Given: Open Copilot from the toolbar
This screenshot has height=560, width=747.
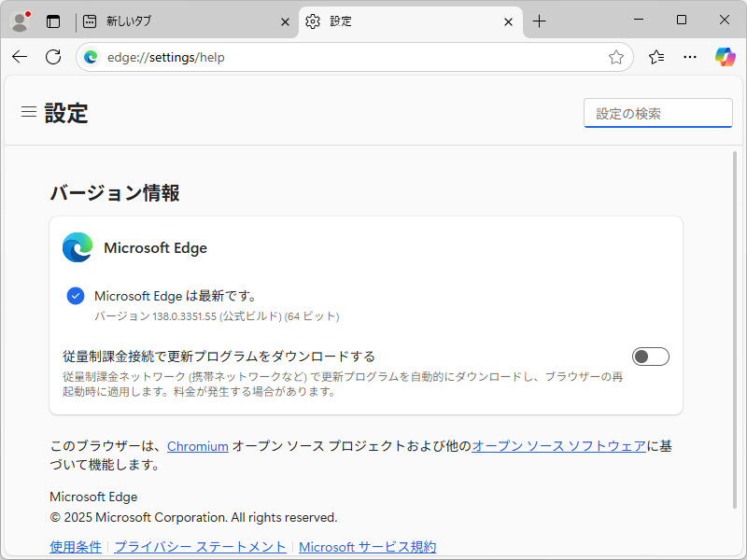Looking at the screenshot, I should (x=725, y=57).
